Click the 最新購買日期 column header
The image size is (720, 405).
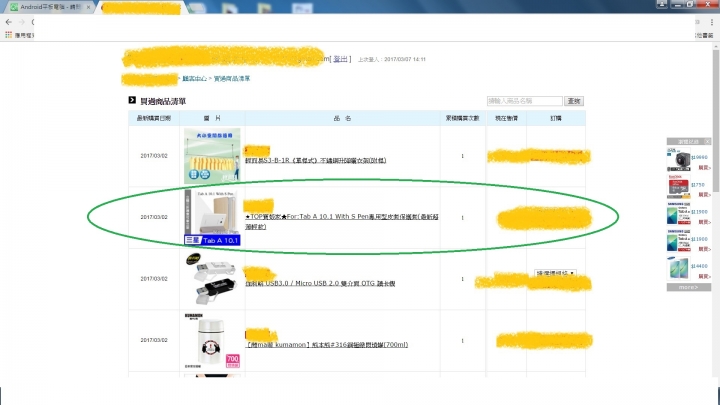coord(154,118)
